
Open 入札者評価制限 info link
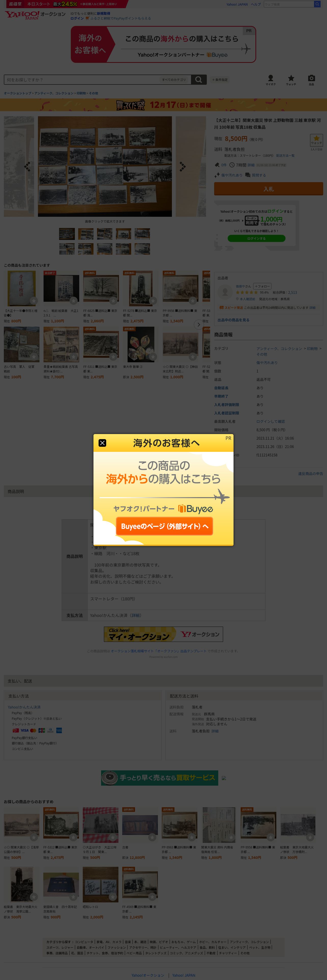click(x=226, y=405)
